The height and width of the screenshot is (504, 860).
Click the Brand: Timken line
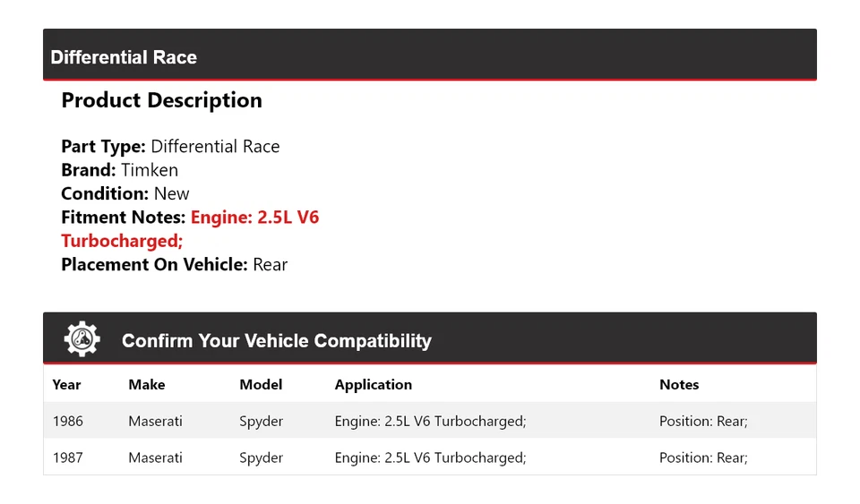click(x=119, y=170)
